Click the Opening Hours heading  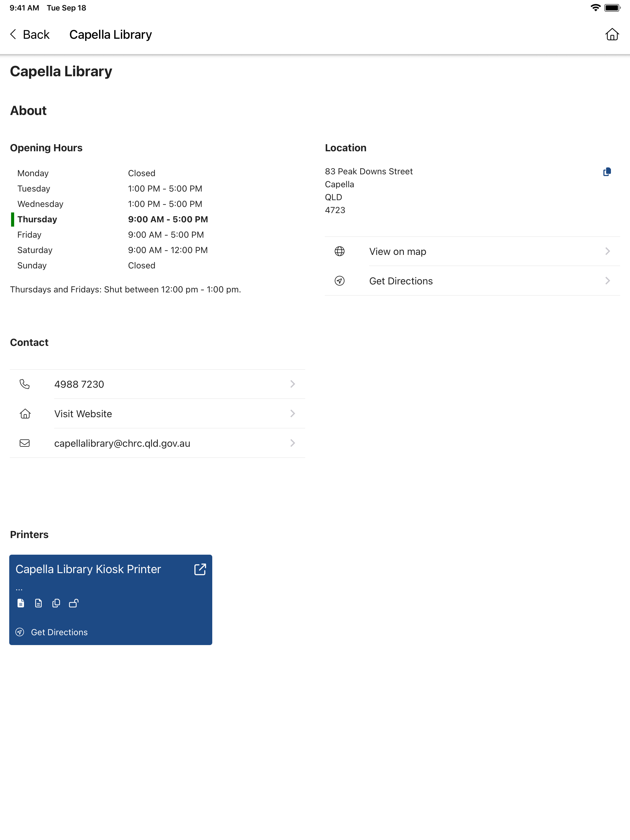click(46, 148)
